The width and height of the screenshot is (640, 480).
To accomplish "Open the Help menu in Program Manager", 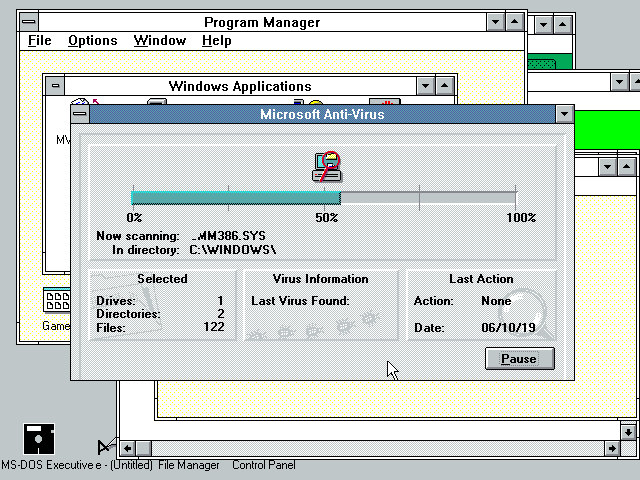I will (x=216, y=41).
